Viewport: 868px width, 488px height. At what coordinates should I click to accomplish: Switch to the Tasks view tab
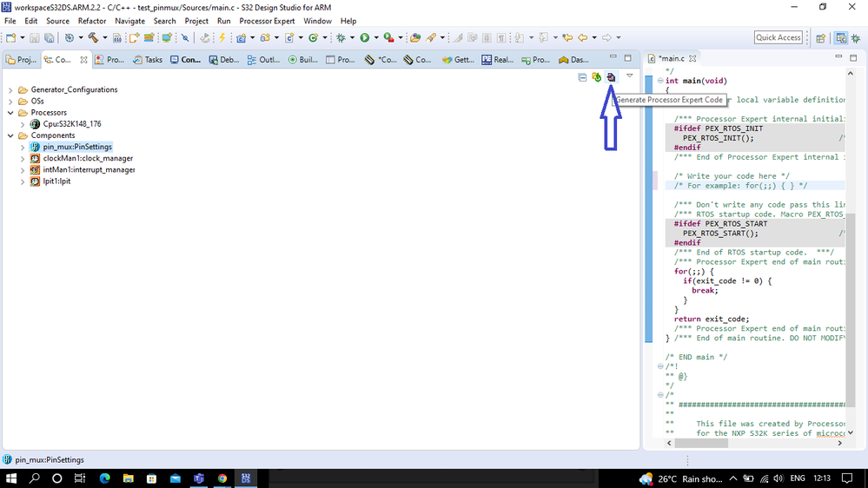[147, 60]
